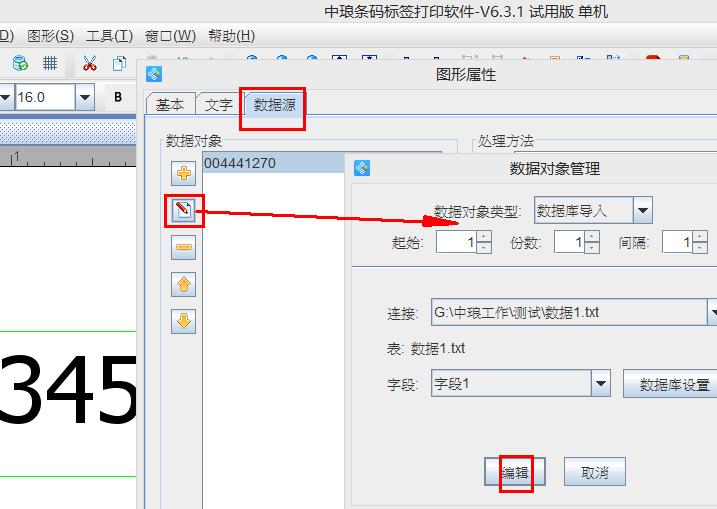Move data object up with arrow icon
The width and height of the screenshot is (717, 509).
click(184, 285)
